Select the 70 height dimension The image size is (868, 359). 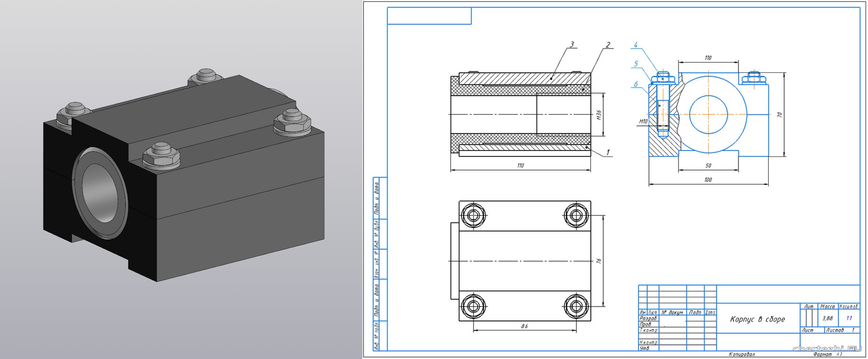click(779, 115)
